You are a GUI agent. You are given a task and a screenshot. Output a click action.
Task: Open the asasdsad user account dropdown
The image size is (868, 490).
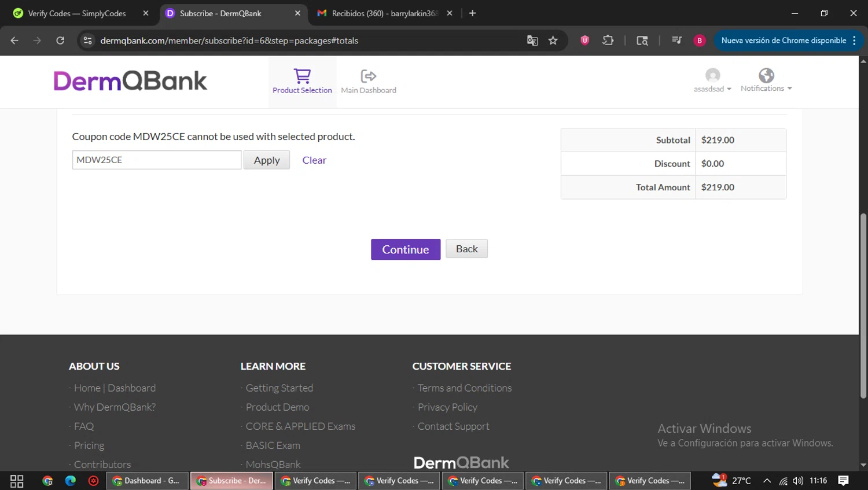(x=712, y=89)
